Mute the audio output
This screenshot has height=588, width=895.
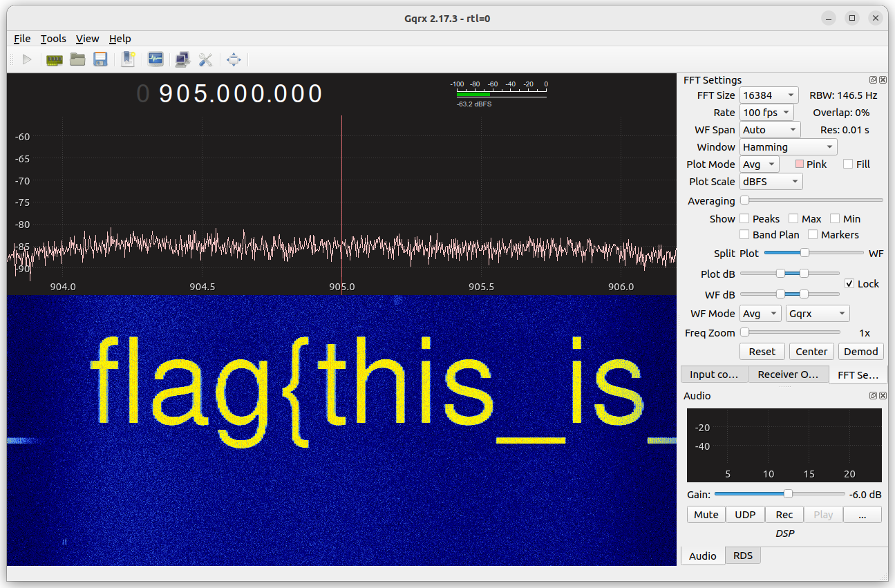tap(706, 514)
